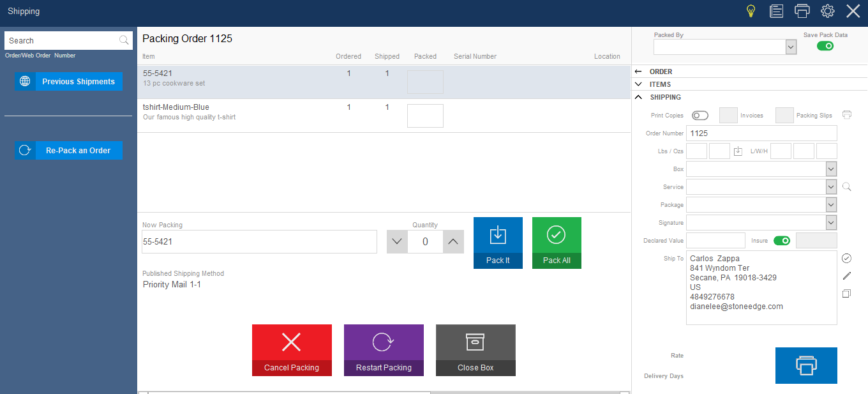Click the lightbulb tips icon in header

pyautogui.click(x=751, y=11)
